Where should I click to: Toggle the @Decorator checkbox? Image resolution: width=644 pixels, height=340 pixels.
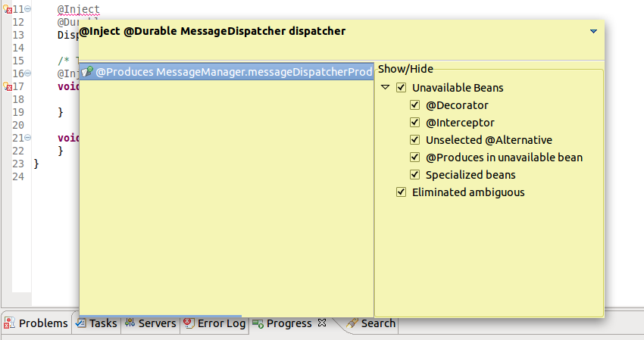tap(415, 105)
